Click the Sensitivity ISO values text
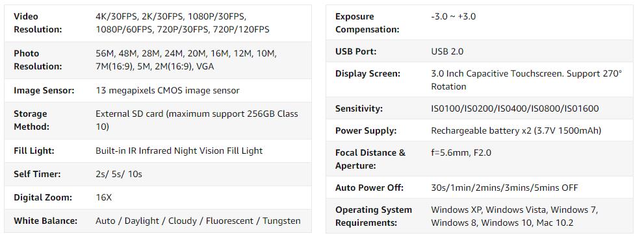Screen dimensions: 644x242 (x=515, y=109)
